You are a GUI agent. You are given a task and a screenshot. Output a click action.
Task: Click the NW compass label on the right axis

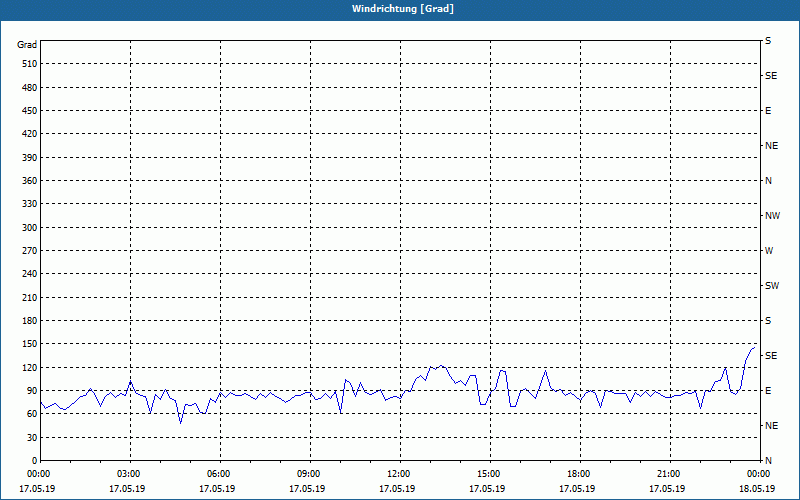coord(772,216)
